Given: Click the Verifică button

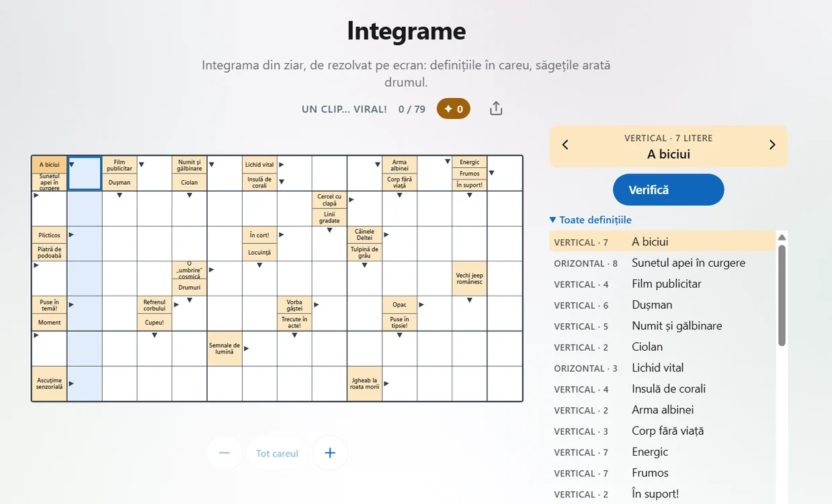Looking at the screenshot, I should click(669, 190).
